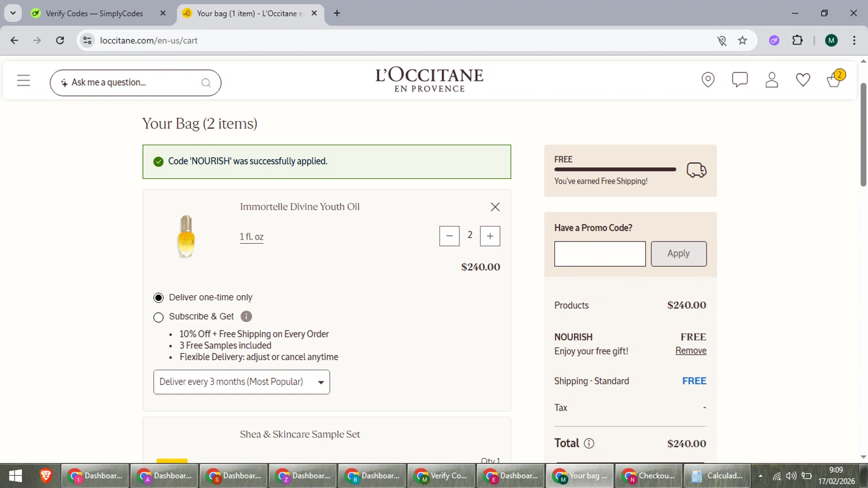The height and width of the screenshot is (488, 868).
Task: Open the Chrome profile M avatar
Action: [x=832, y=41]
